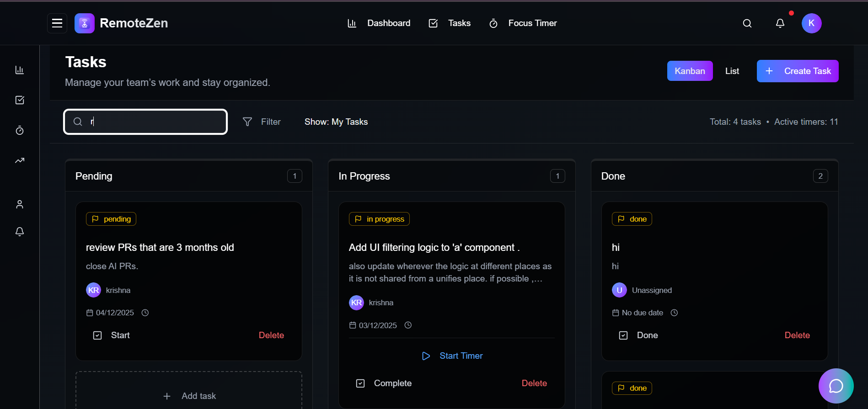Open Focus Timer in top navigation
The width and height of the screenshot is (868, 409).
coord(523,23)
